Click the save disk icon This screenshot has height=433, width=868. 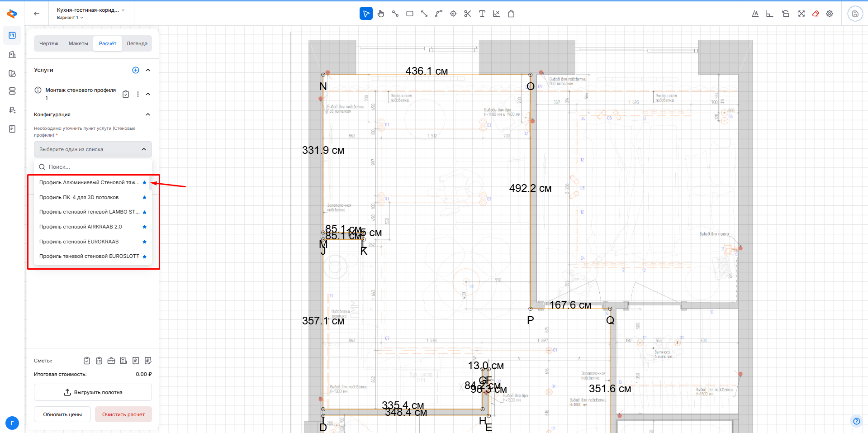(855, 14)
